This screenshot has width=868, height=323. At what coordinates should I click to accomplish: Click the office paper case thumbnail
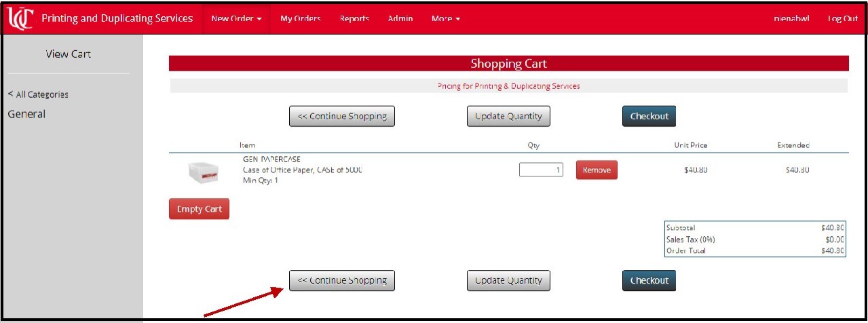[204, 173]
